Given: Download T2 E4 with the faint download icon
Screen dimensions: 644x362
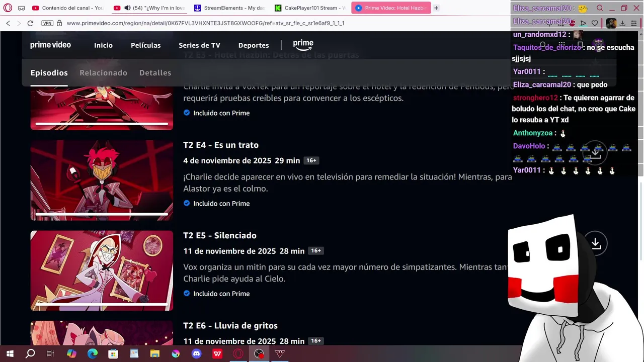Looking at the screenshot, I should click(596, 153).
